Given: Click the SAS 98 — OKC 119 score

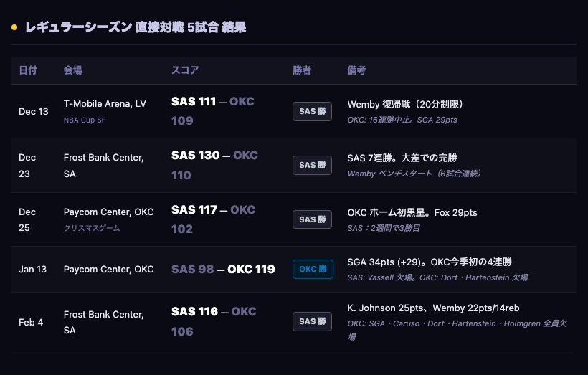Looking at the screenshot, I should tap(223, 270).
